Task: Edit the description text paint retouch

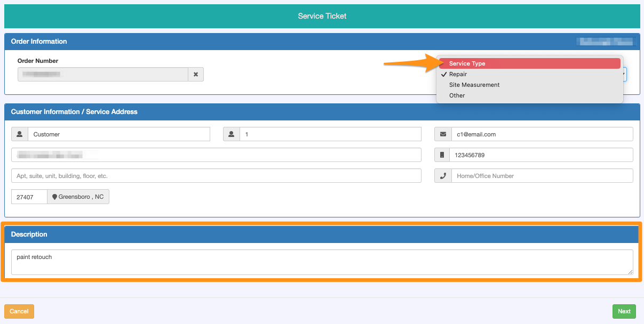Action: tap(322, 262)
